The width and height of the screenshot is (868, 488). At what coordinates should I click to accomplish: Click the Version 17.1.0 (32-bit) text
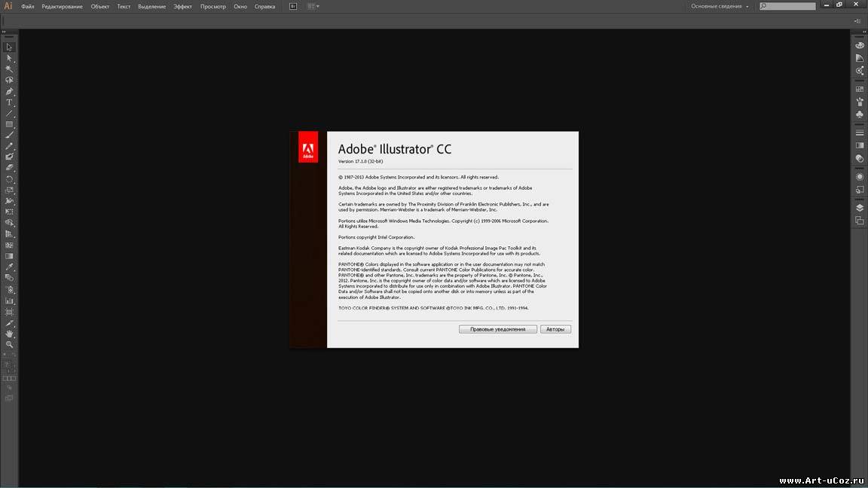pos(360,161)
